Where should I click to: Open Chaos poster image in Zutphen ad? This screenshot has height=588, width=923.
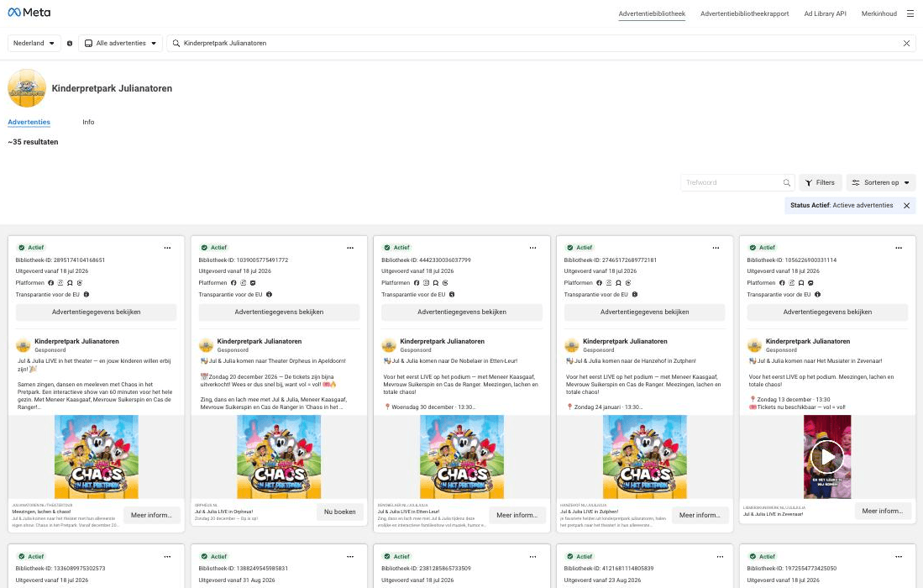[644, 457]
